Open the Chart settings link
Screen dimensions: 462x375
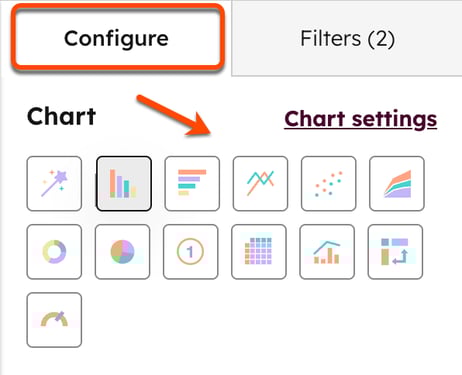coord(361,119)
